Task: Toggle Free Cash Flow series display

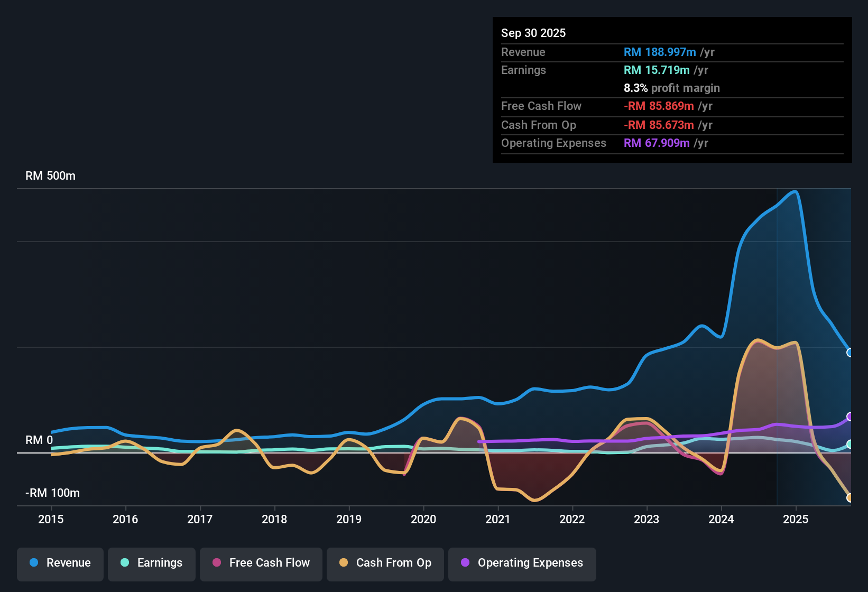Action: (x=261, y=563)
